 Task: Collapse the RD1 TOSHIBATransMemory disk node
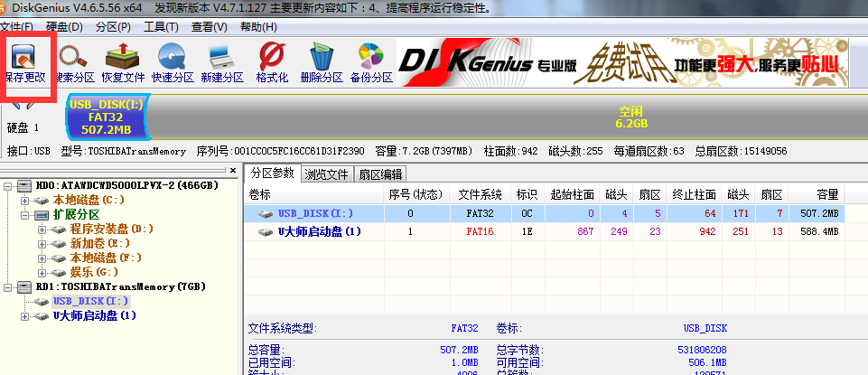[x=8, y=287]
